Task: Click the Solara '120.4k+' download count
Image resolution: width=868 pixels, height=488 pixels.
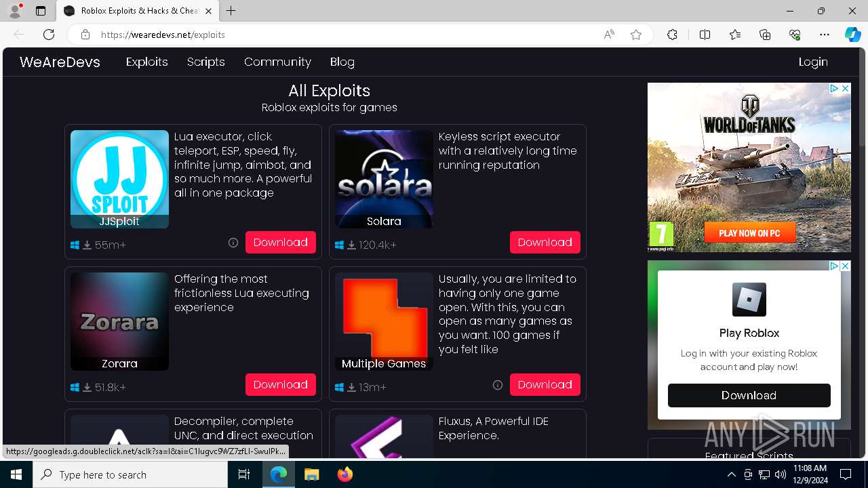Action: coord(378,245)
